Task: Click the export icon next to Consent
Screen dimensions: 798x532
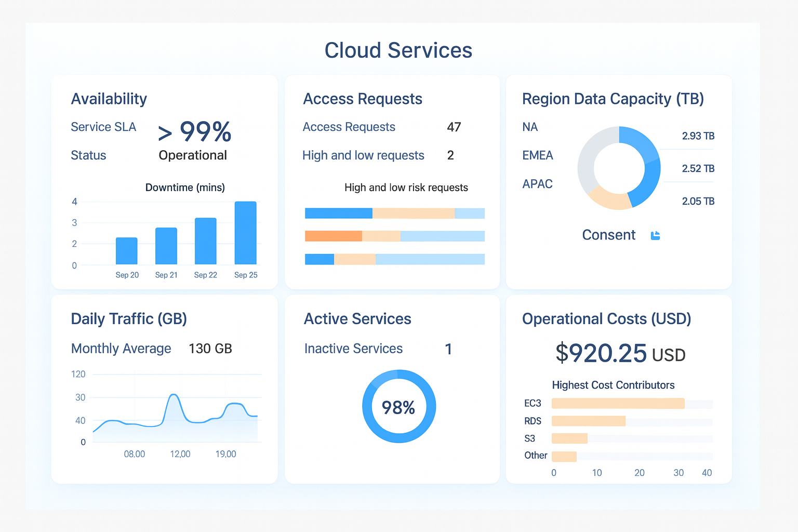Action: pos(655,235)
